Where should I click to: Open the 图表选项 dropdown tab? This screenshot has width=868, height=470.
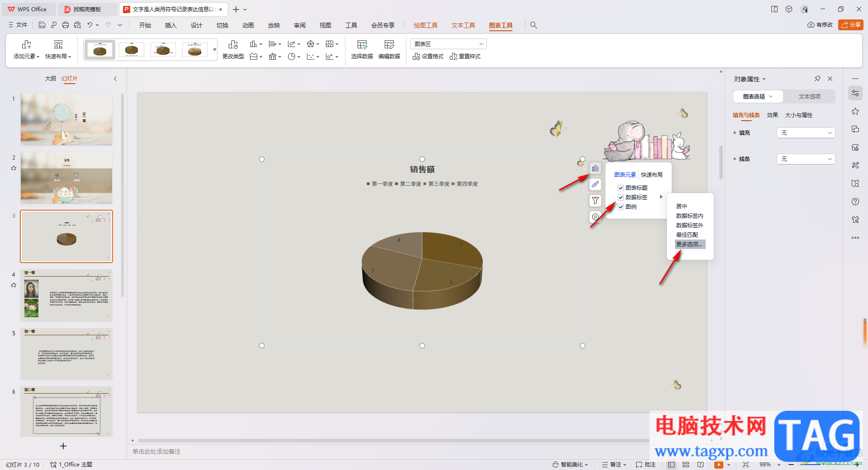[x=758, y=96]
